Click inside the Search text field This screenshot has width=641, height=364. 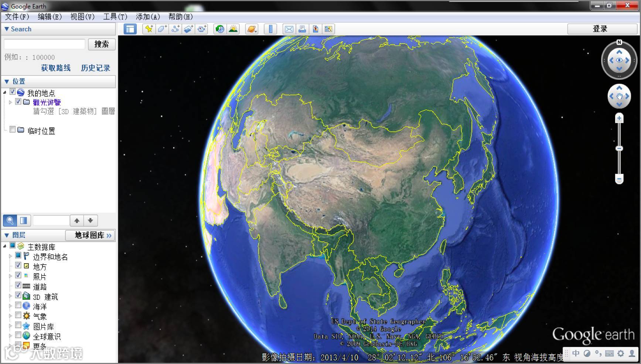click(x=45, y=44)
